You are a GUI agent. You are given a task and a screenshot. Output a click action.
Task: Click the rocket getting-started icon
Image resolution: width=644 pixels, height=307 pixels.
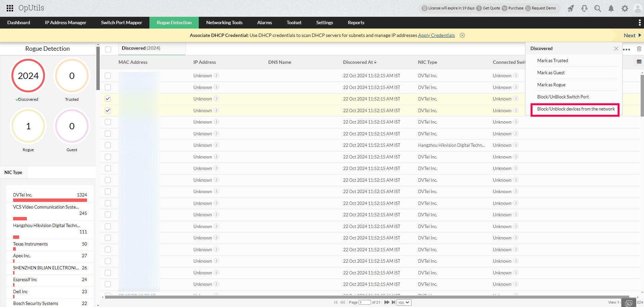point(570,9)
